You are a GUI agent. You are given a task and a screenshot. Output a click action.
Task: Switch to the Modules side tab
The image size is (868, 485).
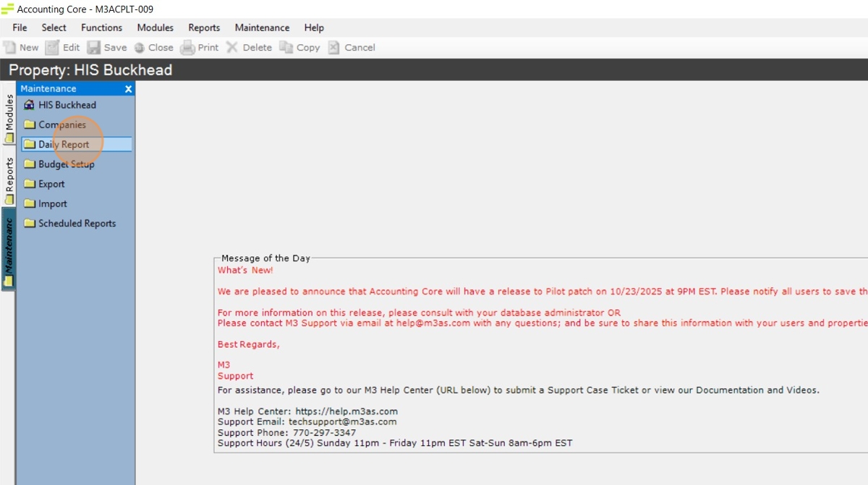[9, 117]
